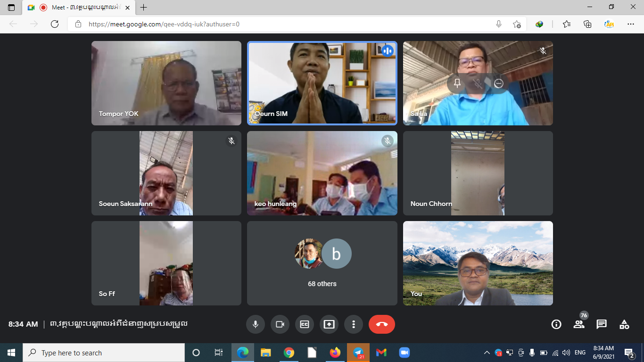Expand the system tray hidden icons chevron
This screenshot has width=644, height=362.
point(487,353)
